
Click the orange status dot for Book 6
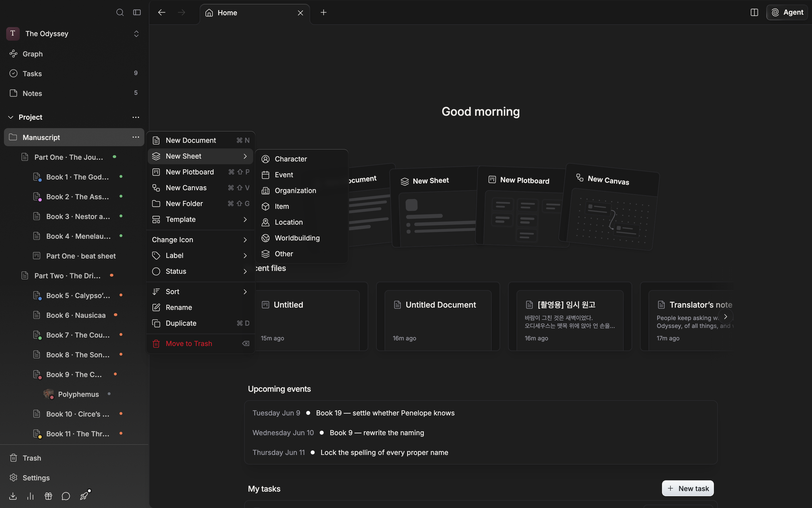pyautogui.click(x=115, y=315)
